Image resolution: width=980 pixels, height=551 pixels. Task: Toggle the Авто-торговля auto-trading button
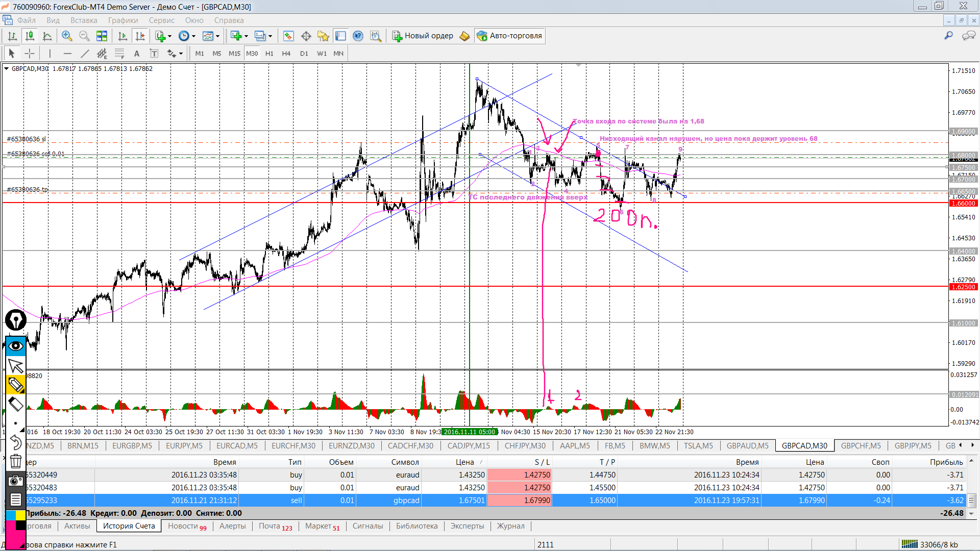509,36
